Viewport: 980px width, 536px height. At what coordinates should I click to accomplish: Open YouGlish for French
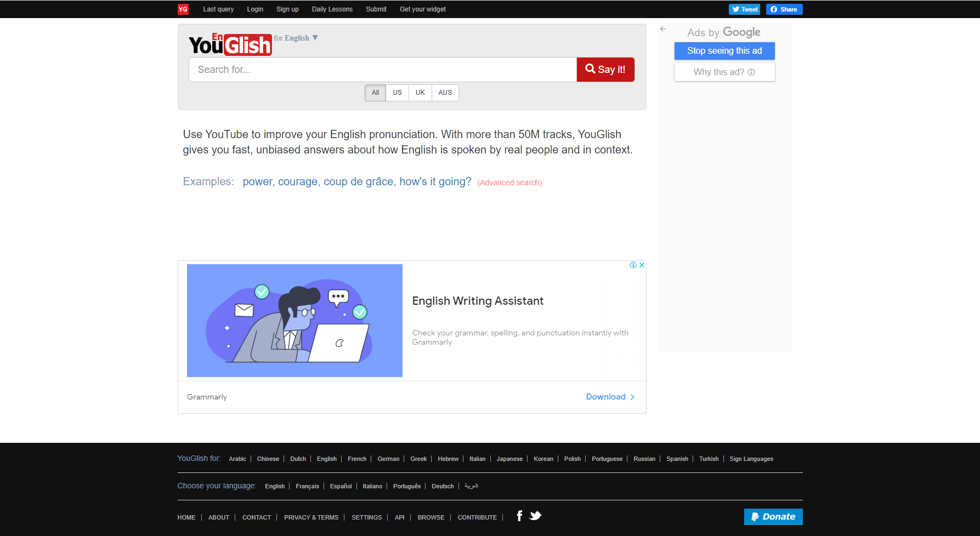(x=357, y=459)
